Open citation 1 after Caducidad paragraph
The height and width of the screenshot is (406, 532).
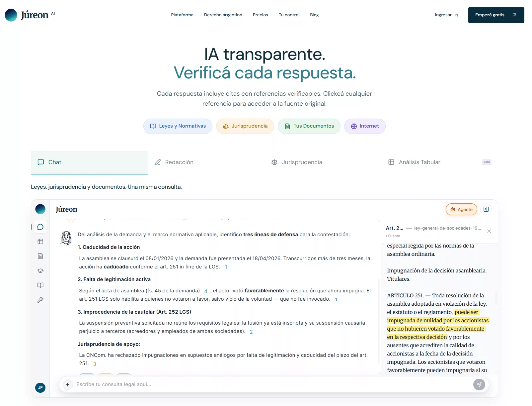pyautogui.click(x=226, y=267)
